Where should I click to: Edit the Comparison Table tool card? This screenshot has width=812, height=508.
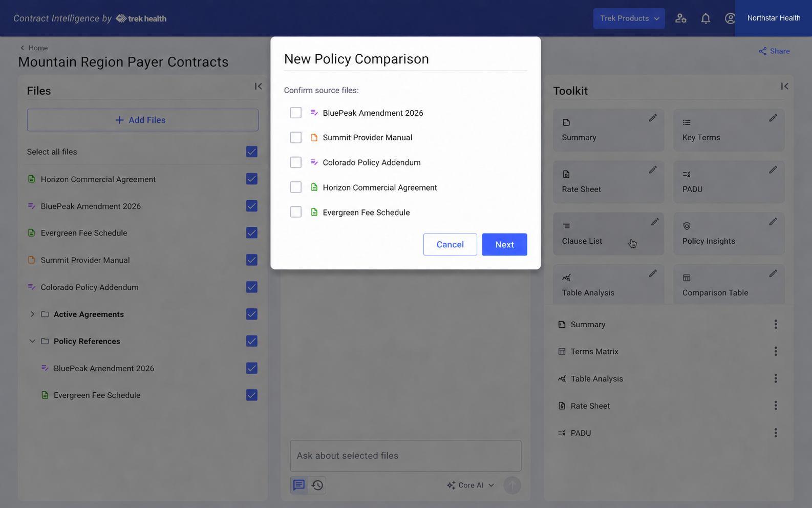[773, 273]
